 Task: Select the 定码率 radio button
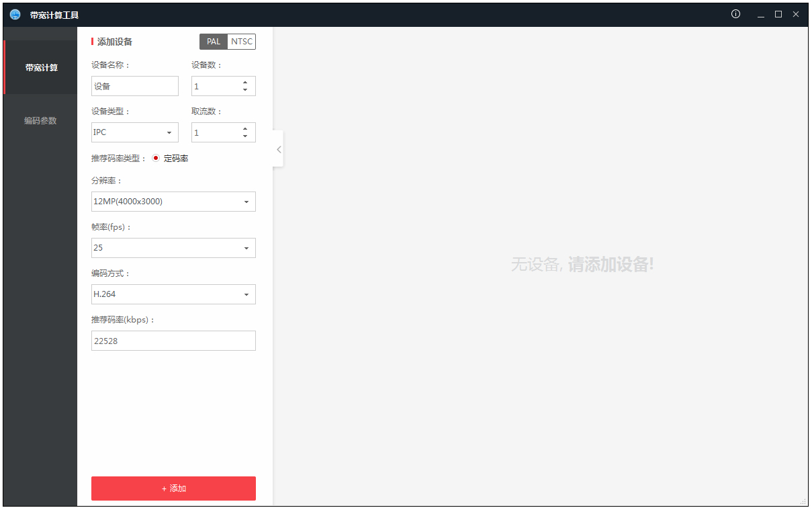(x=156, y=159)
